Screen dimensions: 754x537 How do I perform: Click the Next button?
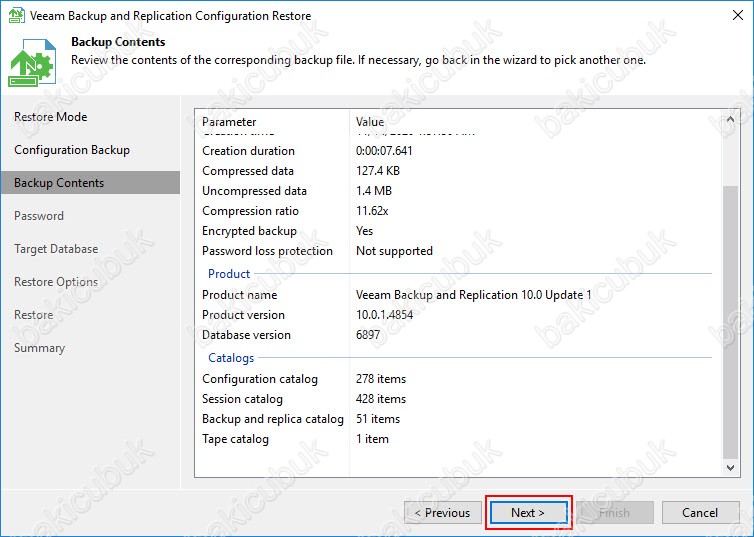(x=528, y=513)
